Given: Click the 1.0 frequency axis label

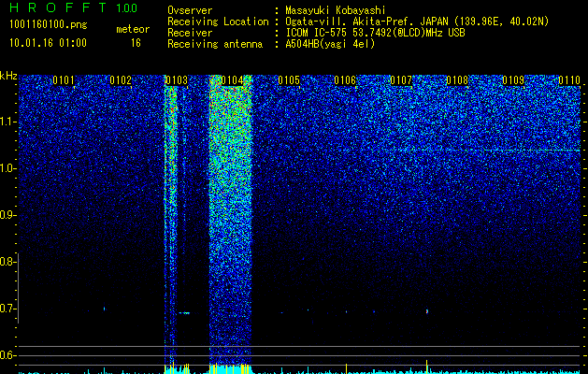Looking at the screenshot, I should click(x=7, y=168).
